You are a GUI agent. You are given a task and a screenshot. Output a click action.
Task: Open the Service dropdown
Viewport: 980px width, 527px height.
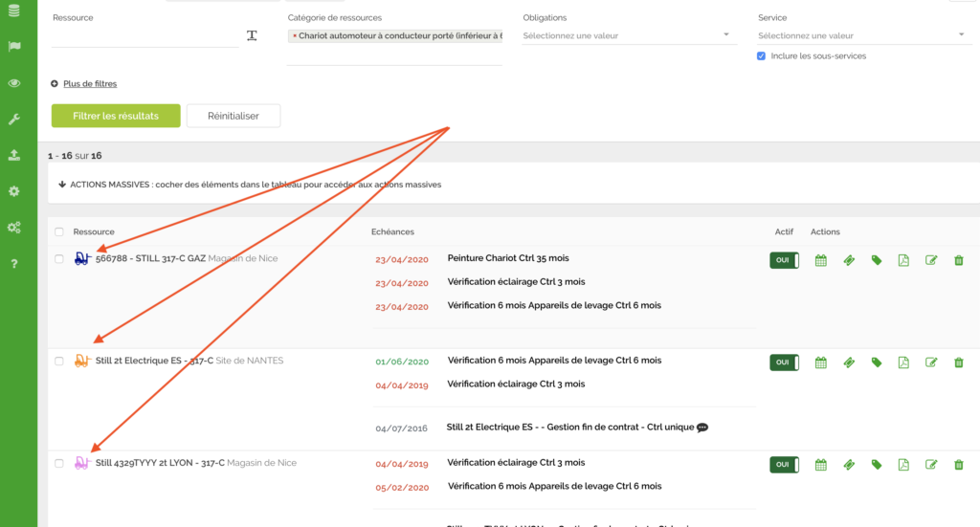863,36
